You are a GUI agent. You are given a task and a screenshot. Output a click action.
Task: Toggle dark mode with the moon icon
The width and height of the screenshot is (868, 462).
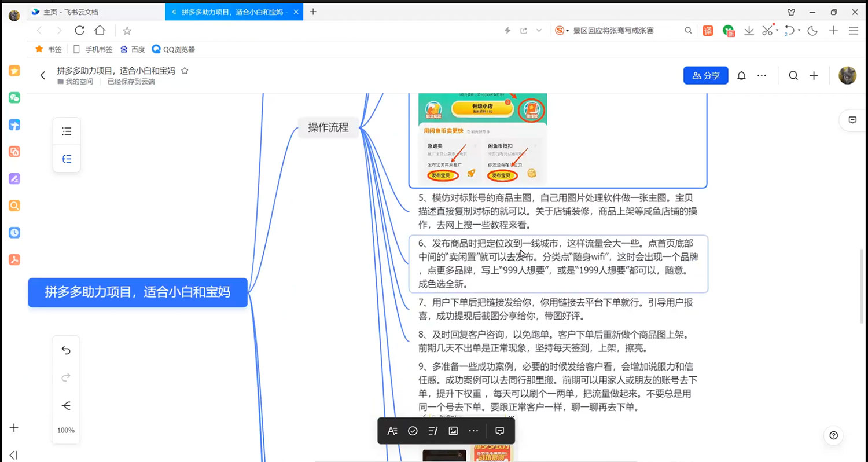(812, 31)
